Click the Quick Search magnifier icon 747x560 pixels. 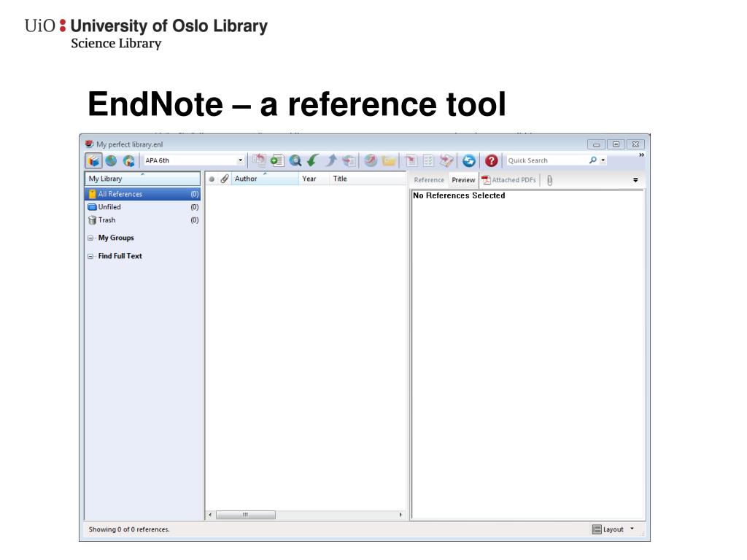tap(592, 160)
